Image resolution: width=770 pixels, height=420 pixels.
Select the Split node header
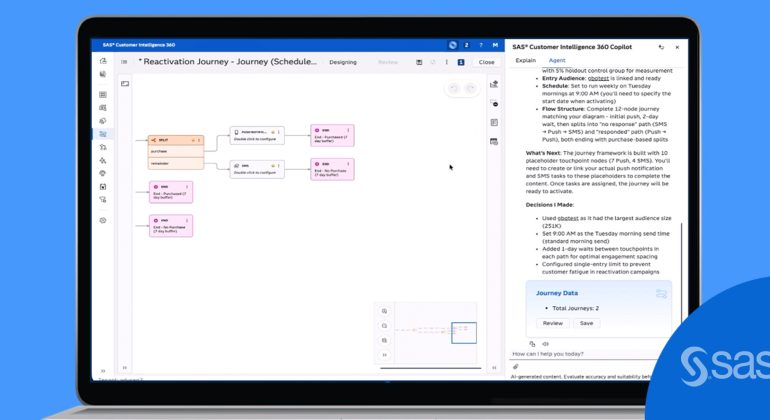(176, 140)
